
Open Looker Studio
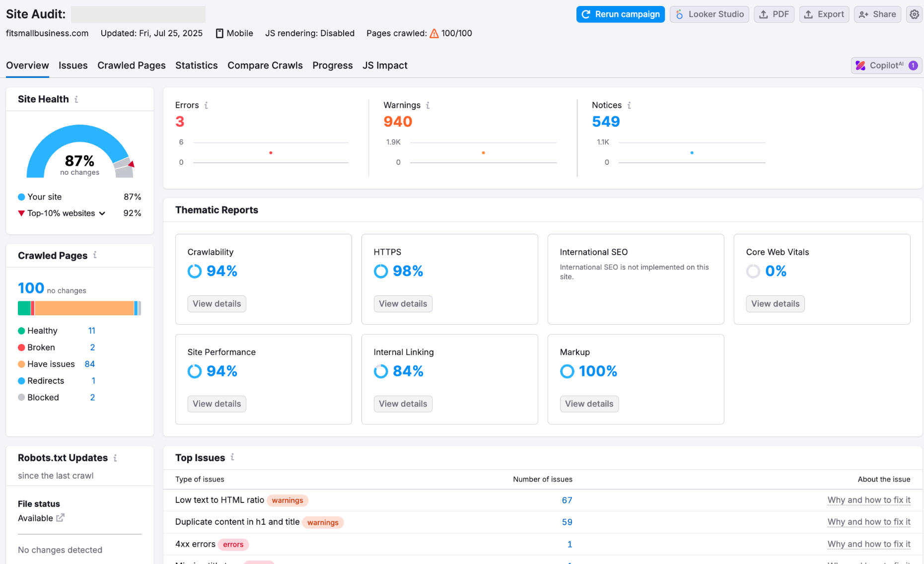710,14
